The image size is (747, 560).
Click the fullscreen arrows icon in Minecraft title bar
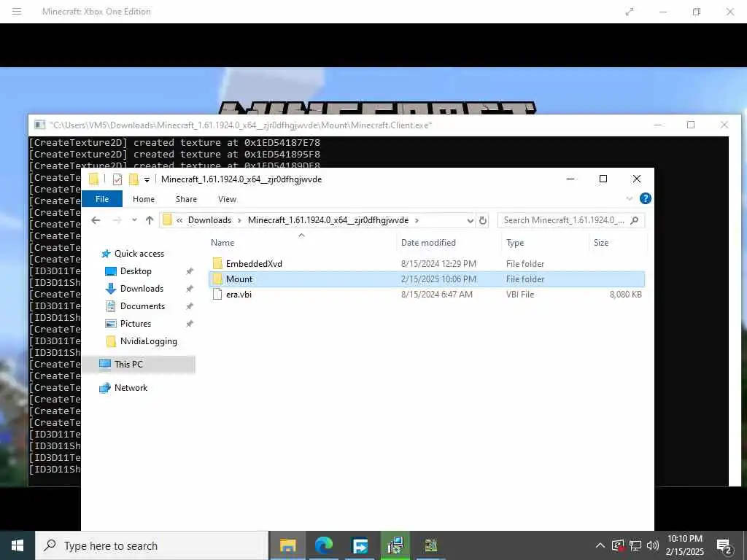pyautogui.click(x=630, y=12)
